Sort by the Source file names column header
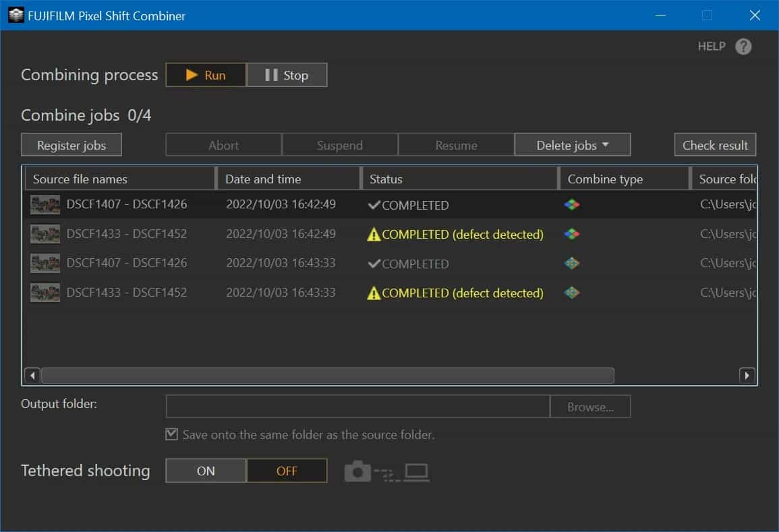The width and height of the screenshot is (779, 532). (120, 179)
